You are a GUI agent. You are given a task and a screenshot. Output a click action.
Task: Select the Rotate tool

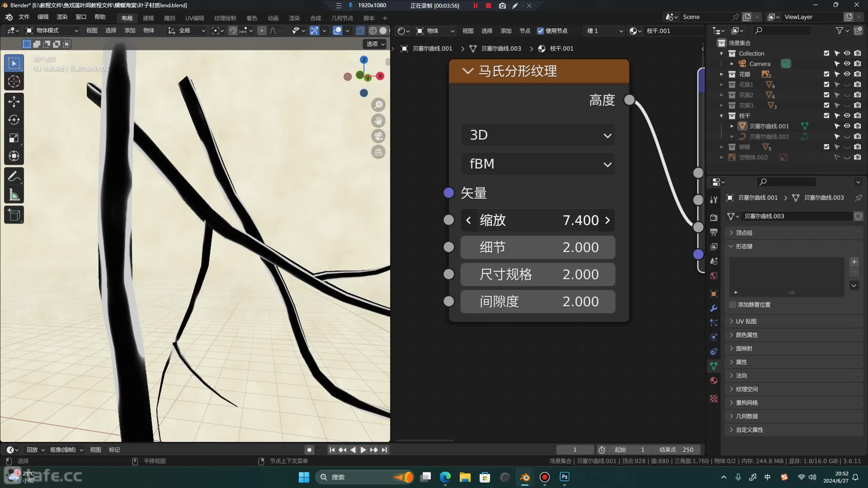click(x=14, y=120)
